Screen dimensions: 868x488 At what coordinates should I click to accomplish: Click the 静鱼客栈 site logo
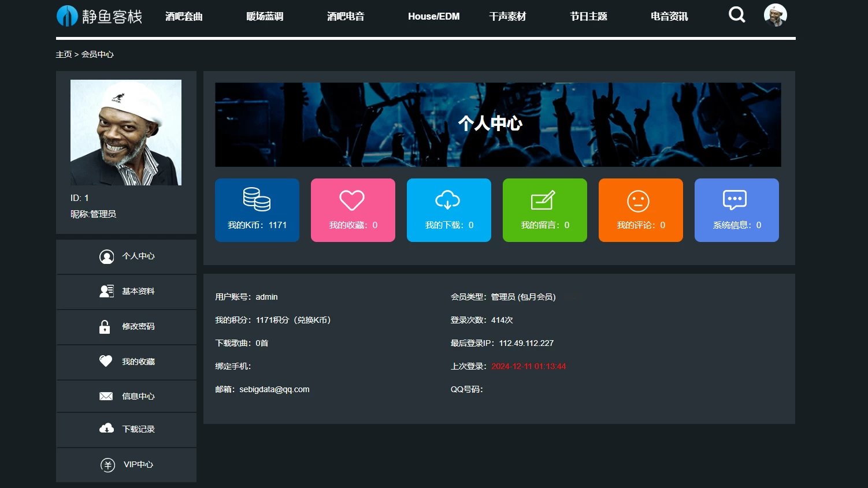pos(99,16)
